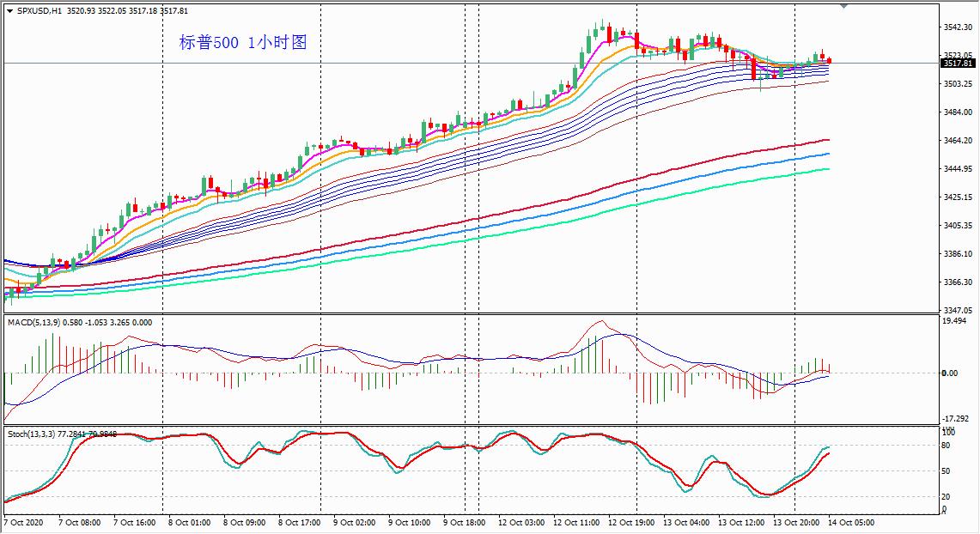980x534 pixels.
Task: Select the SPXUSD,H1 chart title text
Action: 40,11
